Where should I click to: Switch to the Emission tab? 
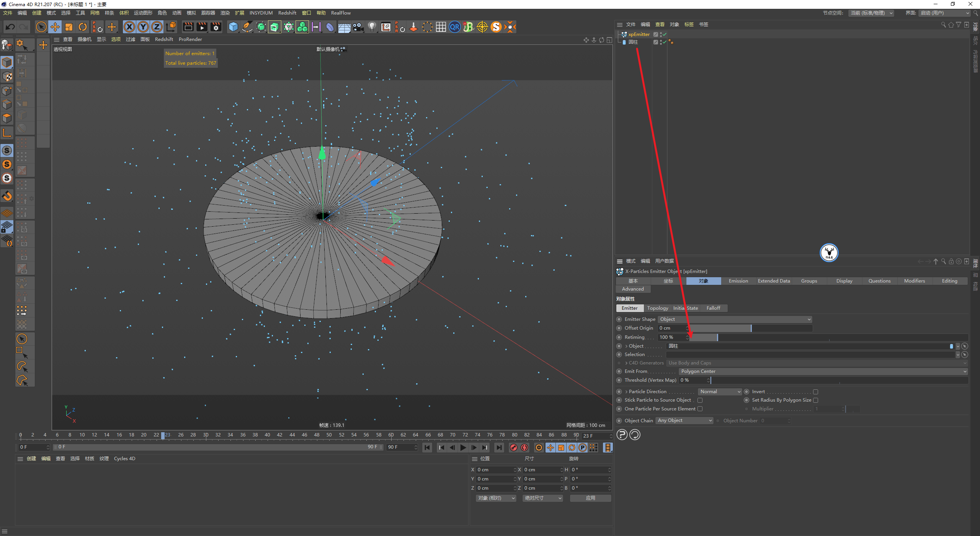738,281
